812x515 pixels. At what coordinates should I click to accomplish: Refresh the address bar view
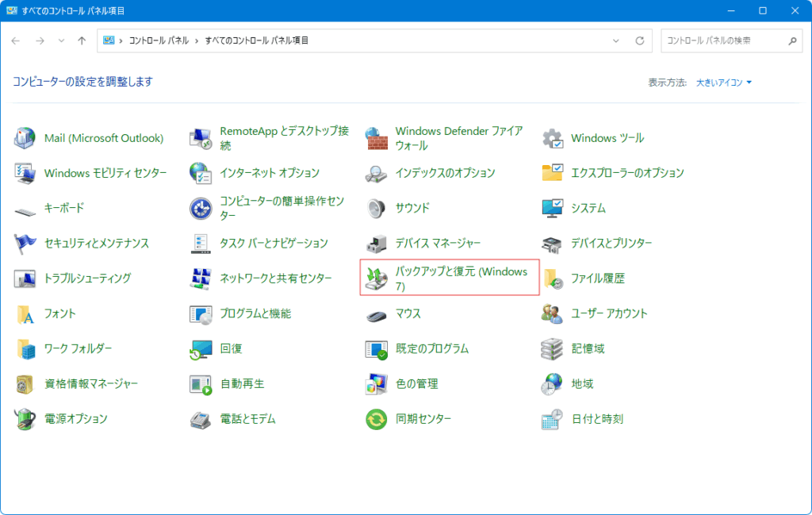tap(640, 40)
